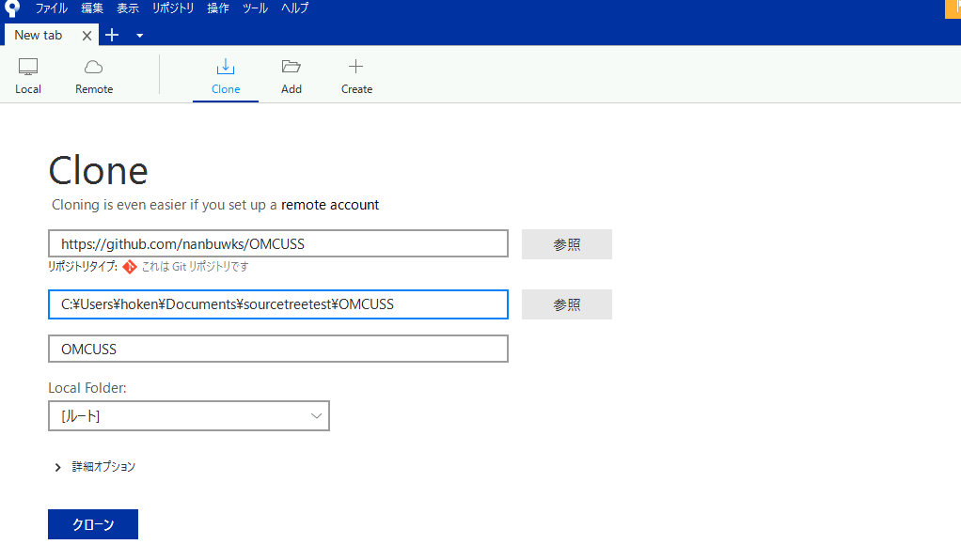Follow the remote account link
The image size is (961, 560).
[x=330, y=205]
